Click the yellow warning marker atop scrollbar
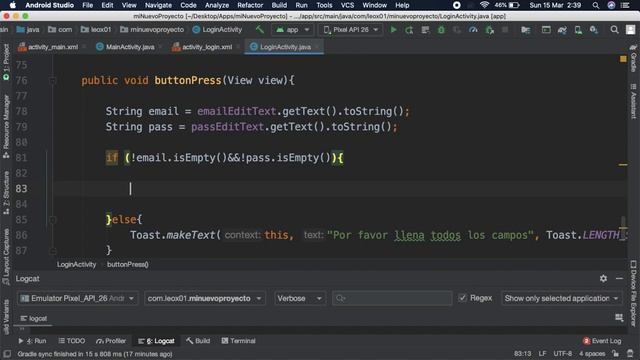 pyautogui.click(x=623, y=59)
